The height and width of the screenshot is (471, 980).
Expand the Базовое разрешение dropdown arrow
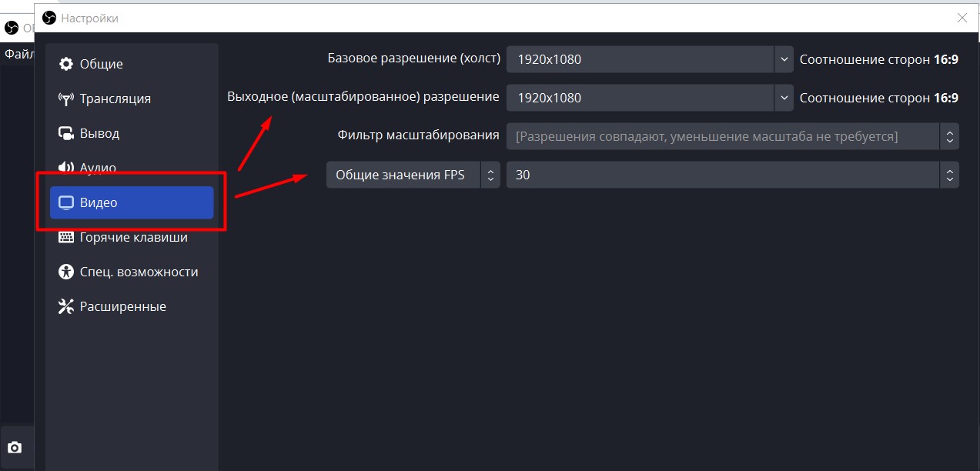click(784, 59)
